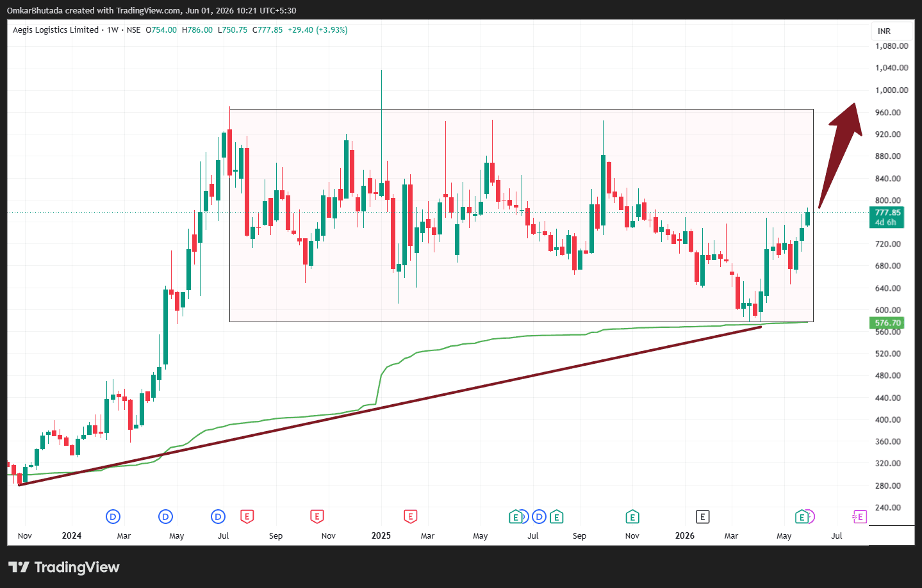Click the 640.00 price scale label
This screenshot has height=588, width=922.
tap(888, 288)
